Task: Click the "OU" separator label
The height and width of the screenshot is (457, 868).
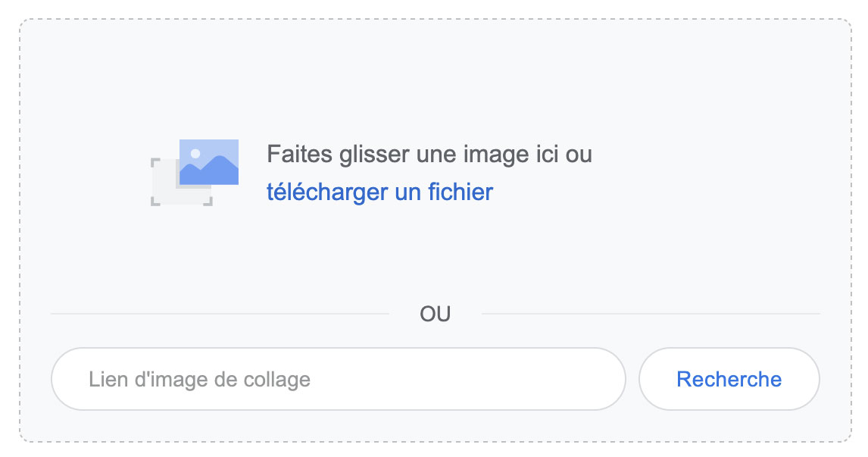Action: click(436, 314)
